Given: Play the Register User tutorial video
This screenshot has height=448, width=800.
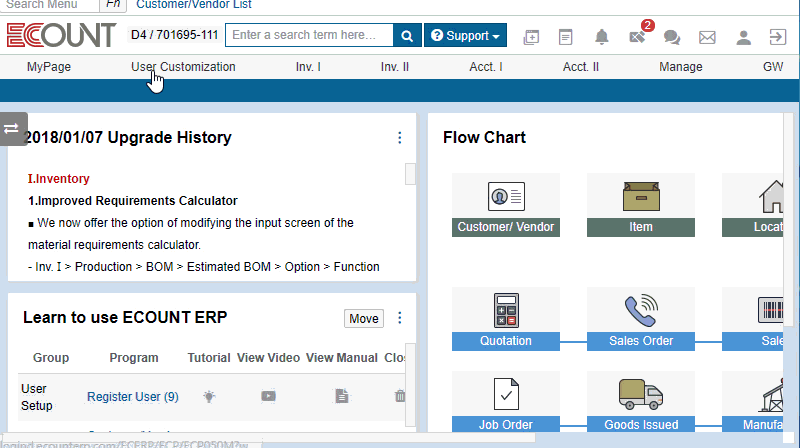Looking at the screenshot, I should pos(269,396).
